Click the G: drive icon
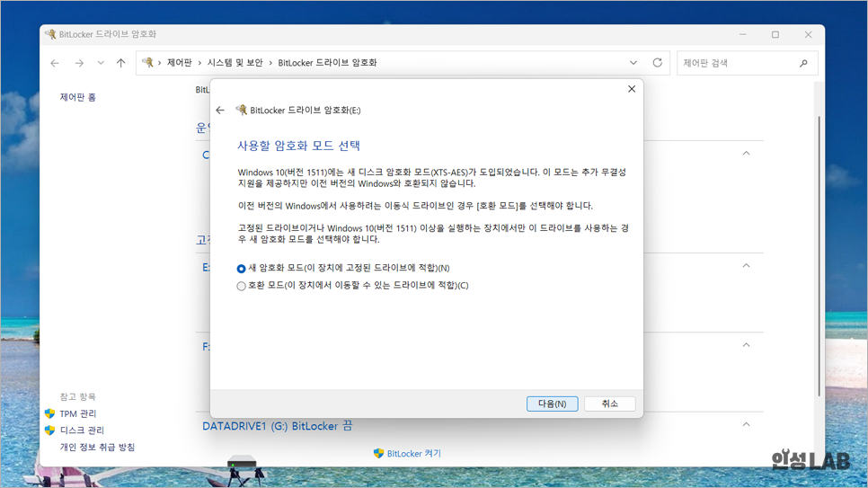868x488 pixels. coord(242,463)
